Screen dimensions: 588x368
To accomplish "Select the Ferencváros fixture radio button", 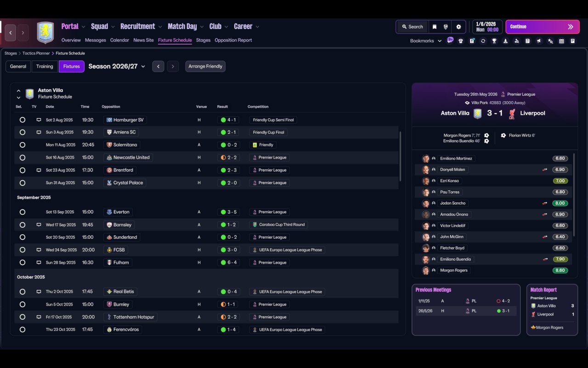I will pyautogui.click(x=23, y=330).
